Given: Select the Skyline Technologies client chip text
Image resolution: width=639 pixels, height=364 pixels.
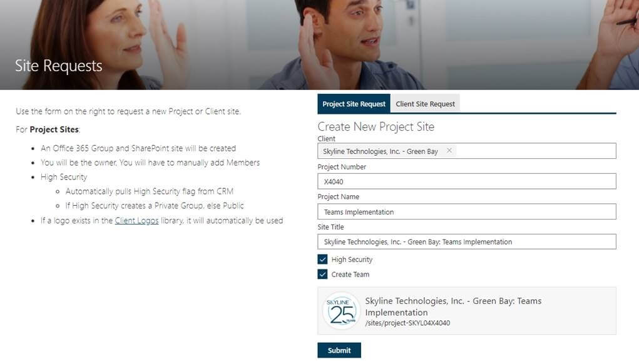Looking at the screenshot, I should tap(381, 151).
